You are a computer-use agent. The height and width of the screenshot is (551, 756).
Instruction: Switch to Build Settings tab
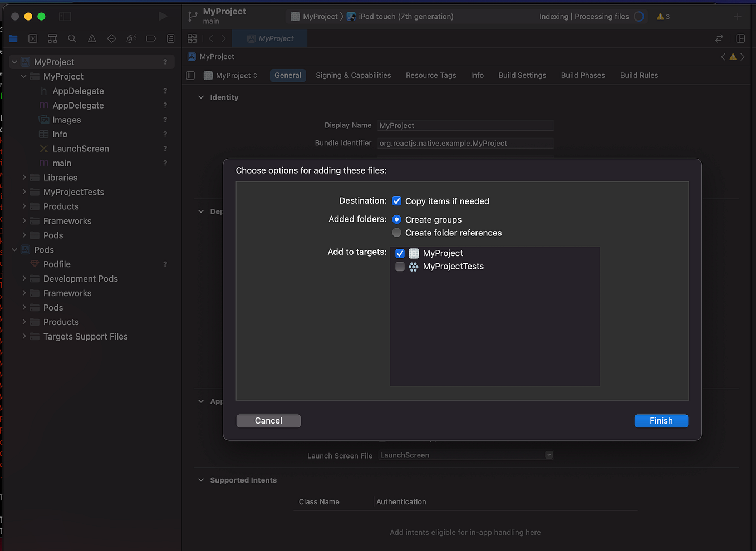tap(522, 75)
